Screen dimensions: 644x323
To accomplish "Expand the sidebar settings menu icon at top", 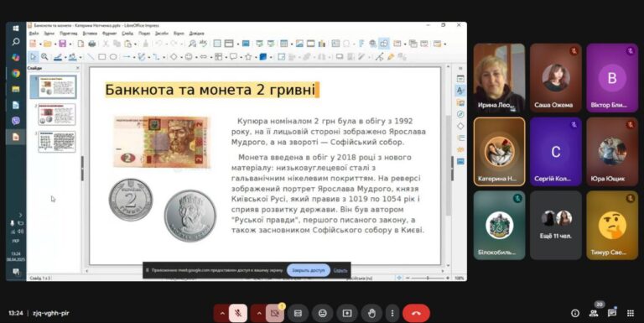I will (460, 68).
